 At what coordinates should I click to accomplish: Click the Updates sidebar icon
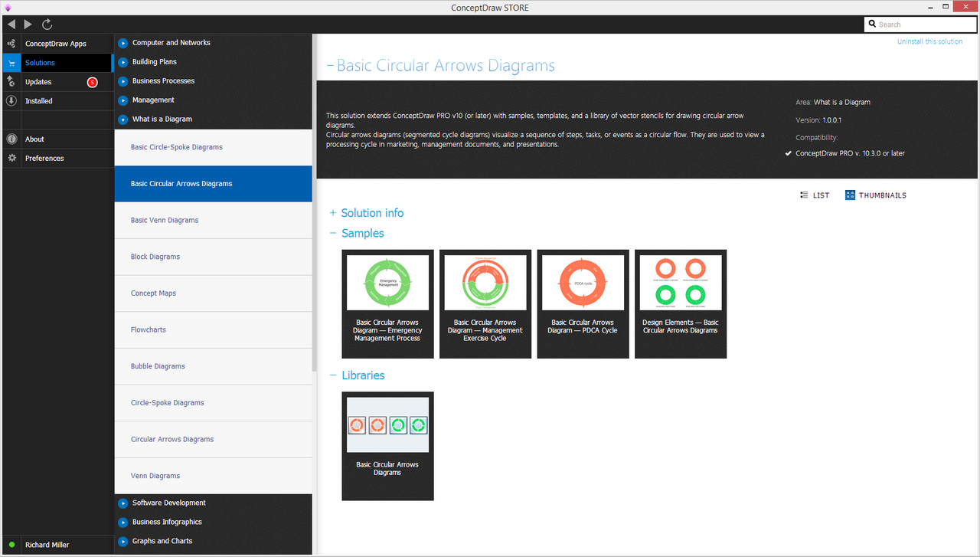(x=11, y=81)
